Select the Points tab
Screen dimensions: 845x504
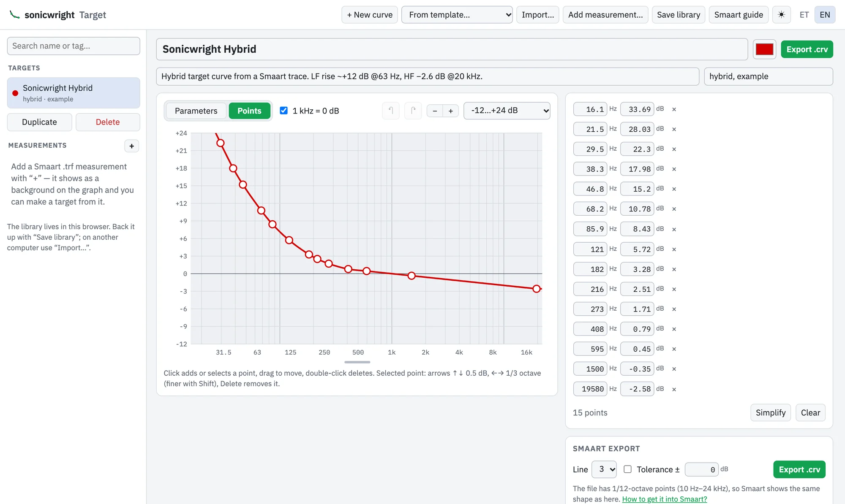coord(249,111)
